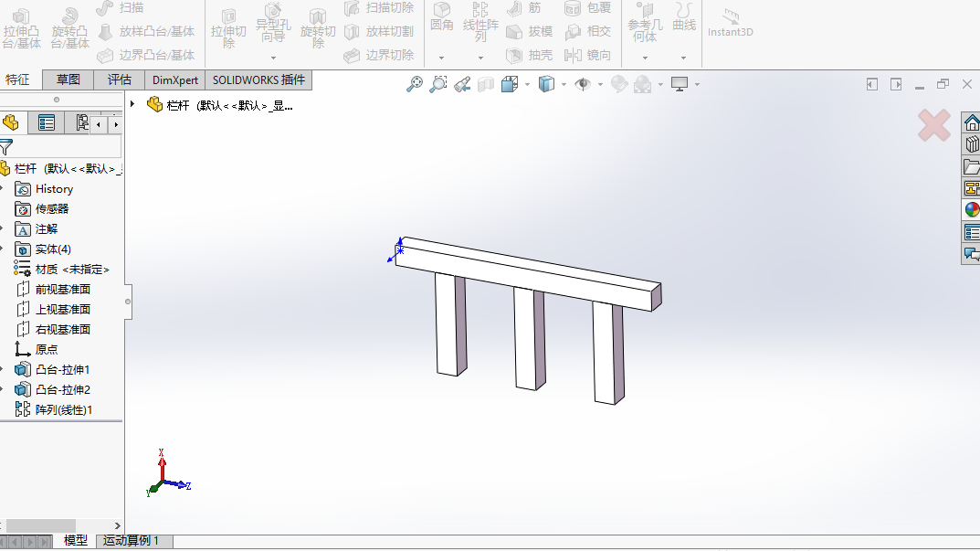Click the Curves (曲线) tool
The height and width of the screenshot is (551, 980).
point(684,17)
